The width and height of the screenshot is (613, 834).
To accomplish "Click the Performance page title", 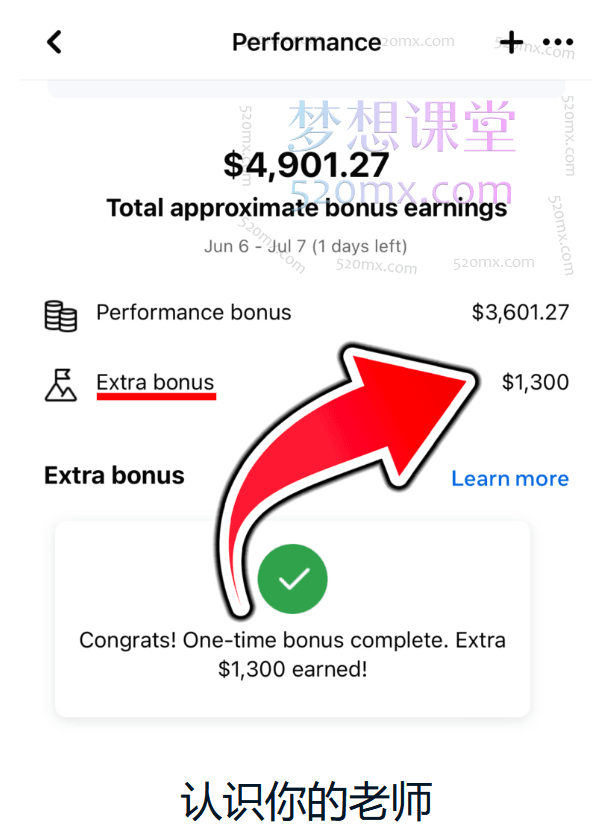I will pos(306,42).
